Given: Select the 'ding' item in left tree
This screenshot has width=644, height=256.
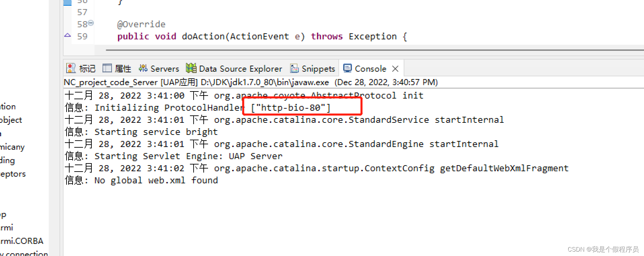Looking at the screenshot, I should (x=7, y=160).
